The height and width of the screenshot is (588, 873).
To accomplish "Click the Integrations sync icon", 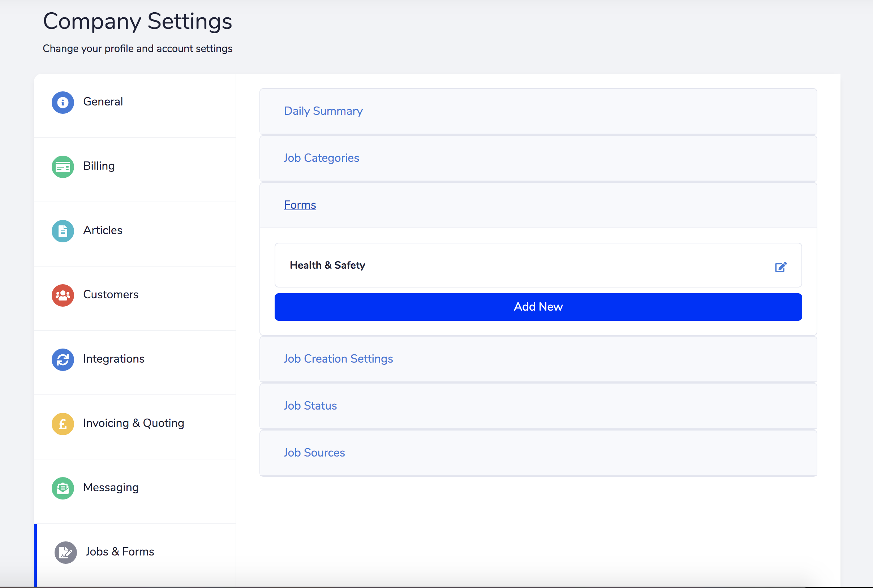I will [63, 360].
